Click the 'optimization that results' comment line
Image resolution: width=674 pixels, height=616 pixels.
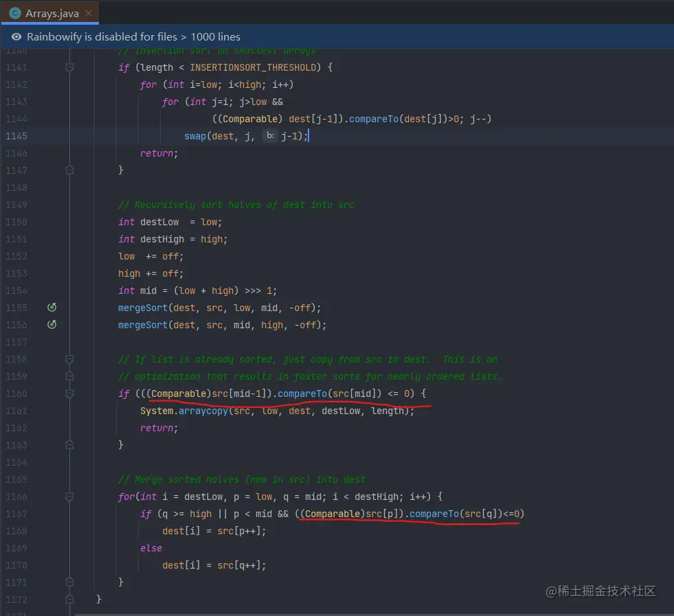click(x=310, y=377)
